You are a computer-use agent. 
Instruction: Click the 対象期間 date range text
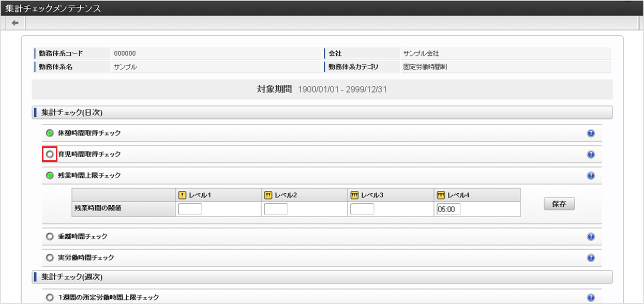[x=342, y=90]
